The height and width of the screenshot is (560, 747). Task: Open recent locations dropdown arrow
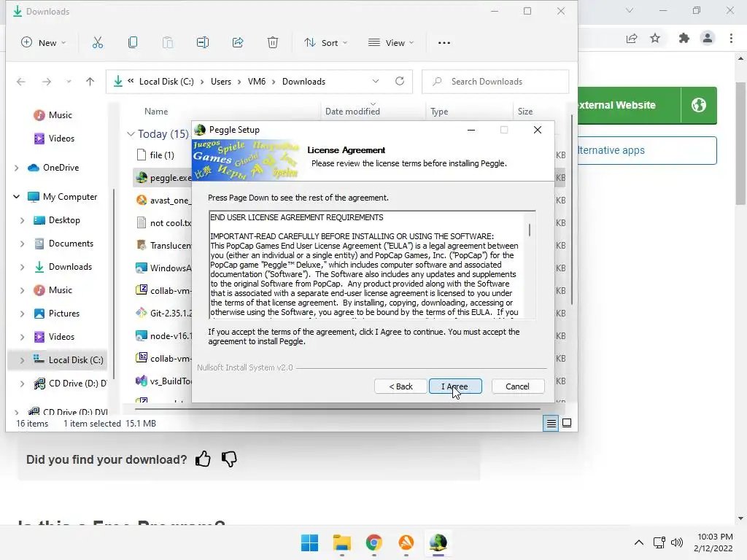(x=69, y=82)
